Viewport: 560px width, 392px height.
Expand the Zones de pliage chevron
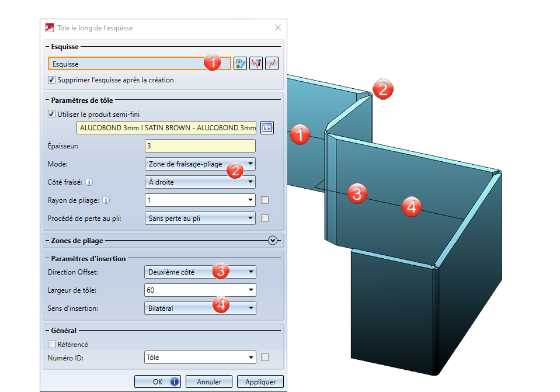click(x=273, y=241)
